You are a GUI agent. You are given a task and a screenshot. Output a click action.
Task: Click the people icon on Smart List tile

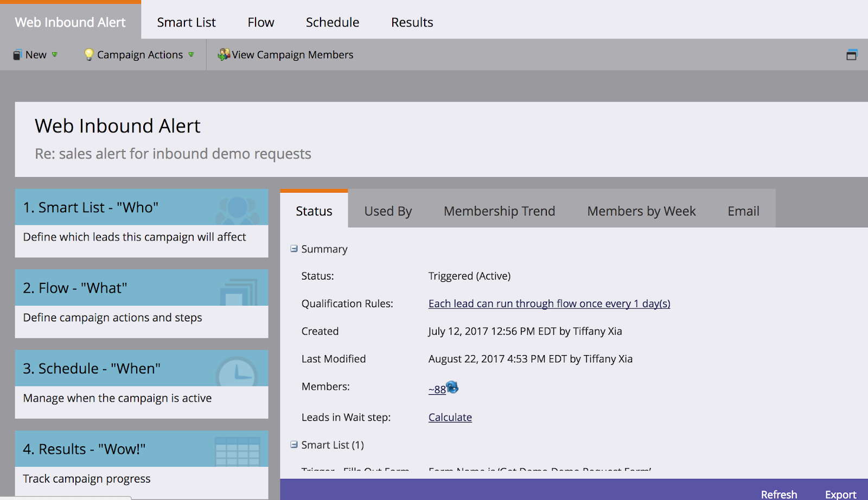pos(237,209)
